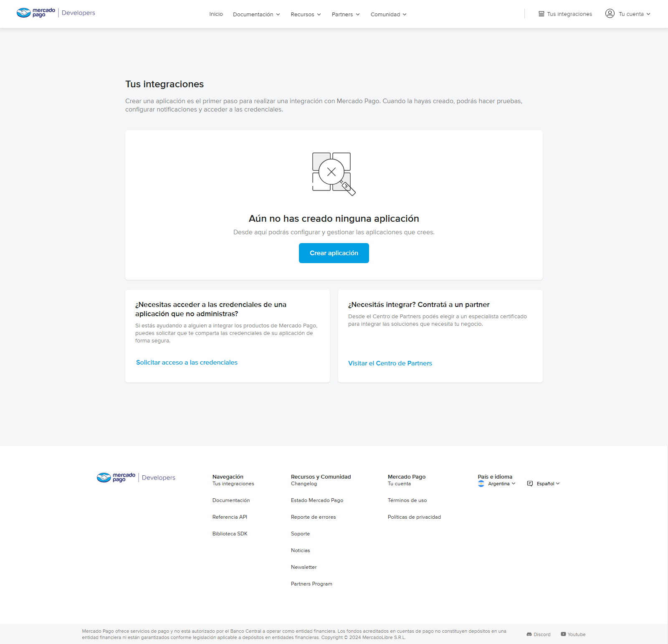Click the user account avatar icon
The height and width of the screenshot is (644, 668).
610,13
